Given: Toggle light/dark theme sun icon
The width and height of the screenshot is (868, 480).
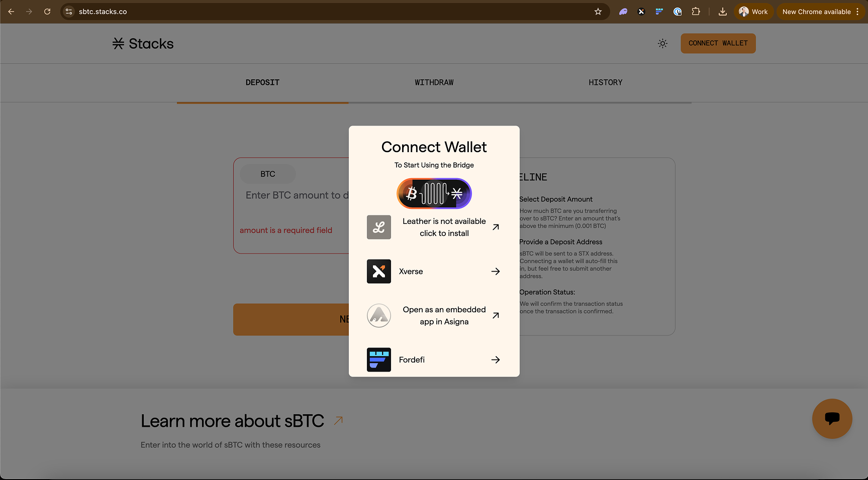Looking at the screenshot, I should click(x=662, y=44).
